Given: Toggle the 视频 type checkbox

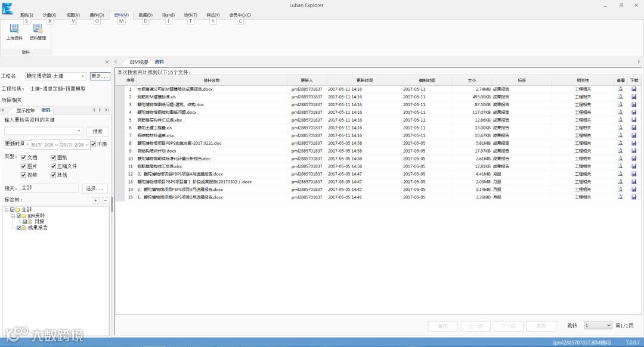Looking at the screenshot, I should [x=23, y=175].
